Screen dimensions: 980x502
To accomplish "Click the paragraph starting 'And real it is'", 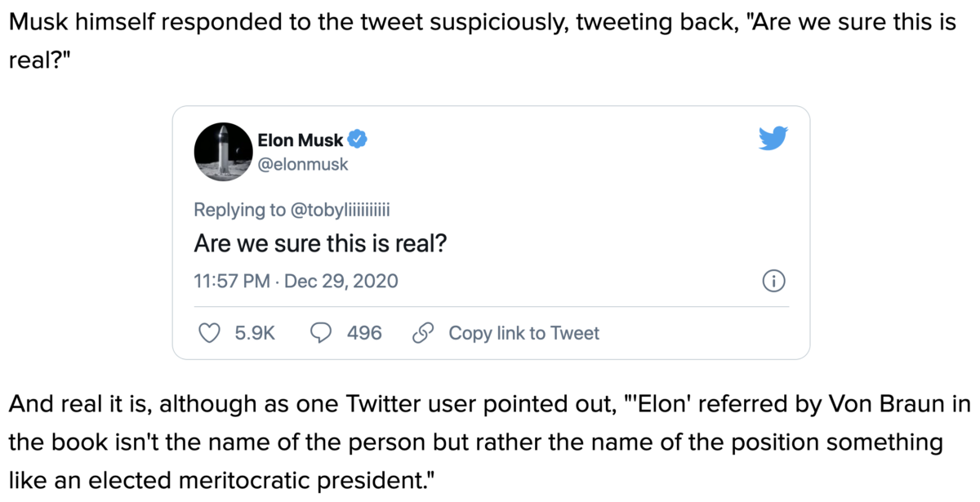I will (x=487, y=443).
